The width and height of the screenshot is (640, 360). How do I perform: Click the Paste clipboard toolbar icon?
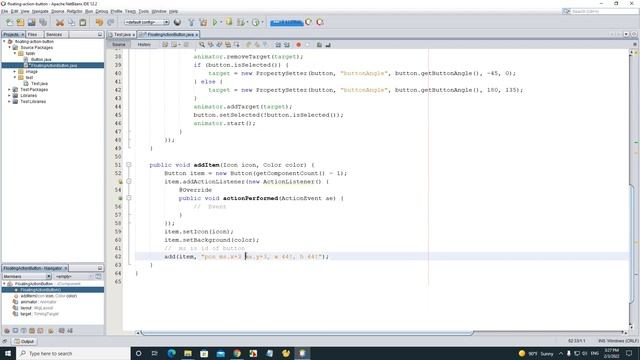pos(83,22)
